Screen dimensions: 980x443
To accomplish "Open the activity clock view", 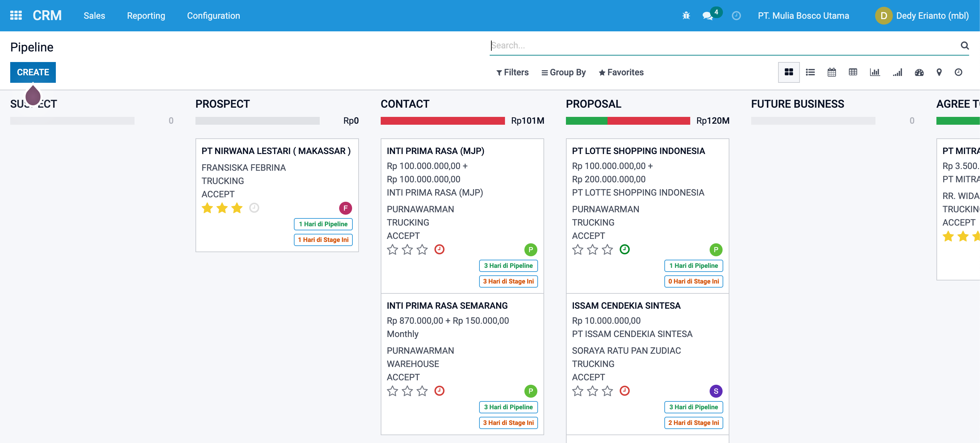I will [958, 72].
